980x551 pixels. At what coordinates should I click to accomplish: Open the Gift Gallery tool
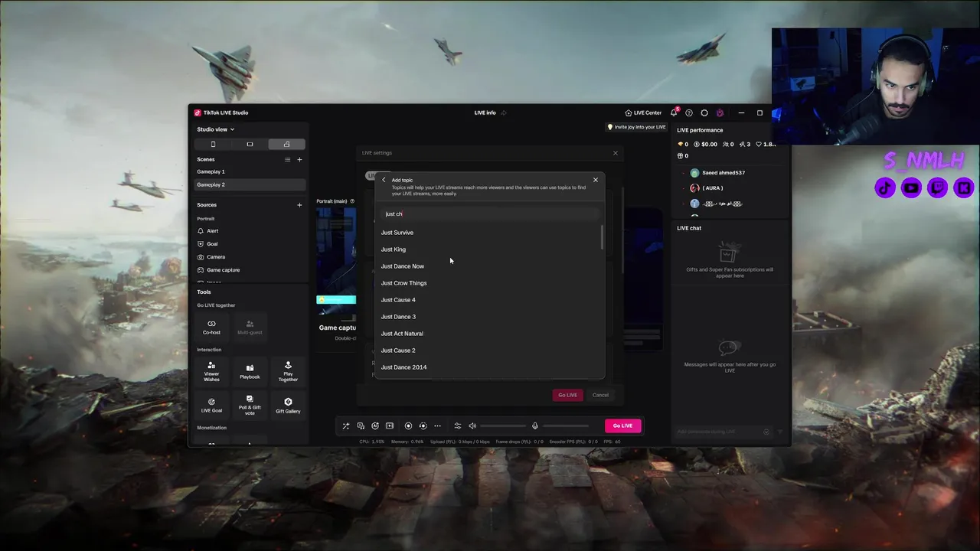click(288, 406)
